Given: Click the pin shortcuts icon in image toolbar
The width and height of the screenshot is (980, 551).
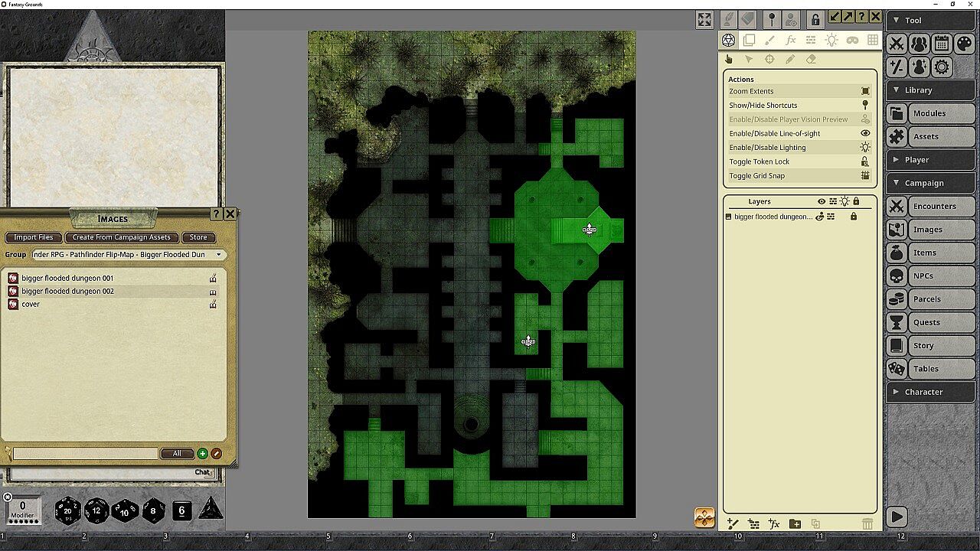Looking at the screenshot, I should click(771, 19).
